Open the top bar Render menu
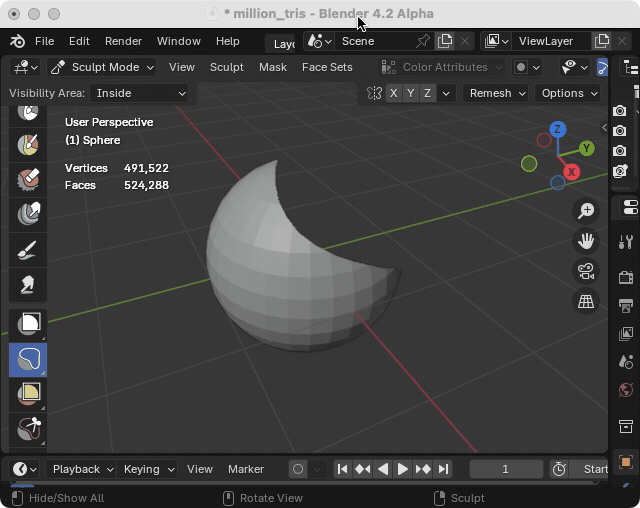640x508 pixels. 123,41
